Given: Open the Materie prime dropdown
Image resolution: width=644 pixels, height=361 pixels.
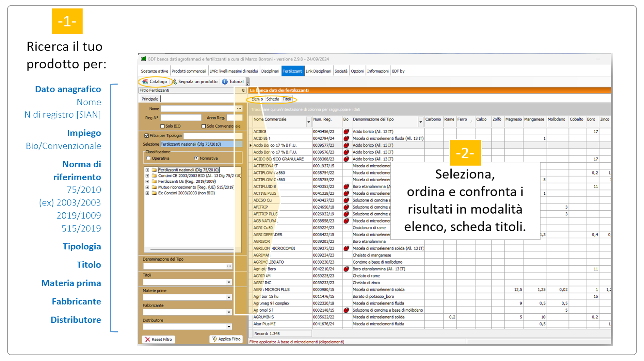Looking at the screenshot, I should point(229,297).
